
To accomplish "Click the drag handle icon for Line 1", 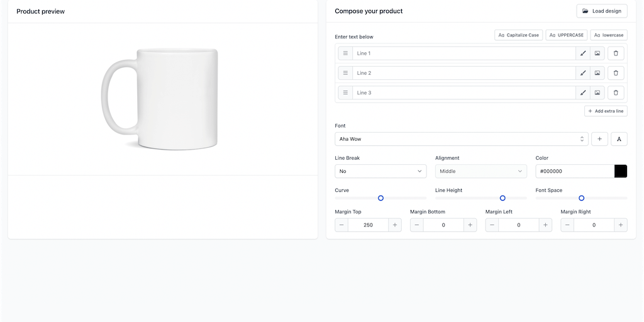I will pyautogui.click(x=345, y=53).
